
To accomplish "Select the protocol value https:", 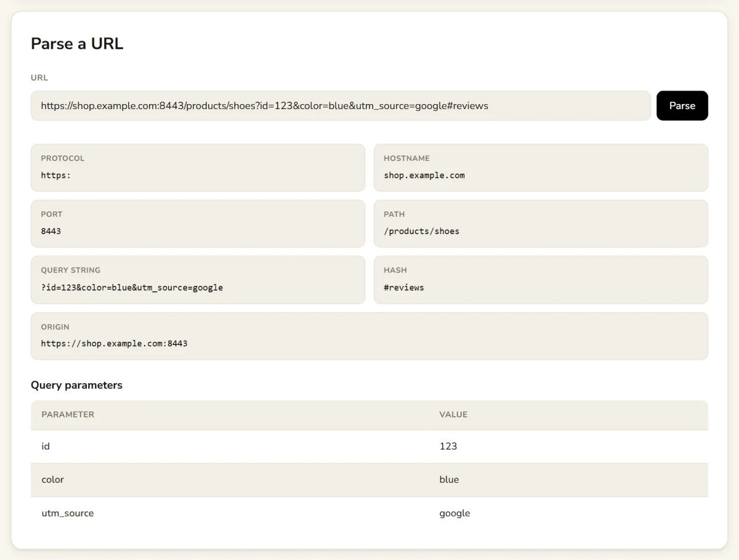I will (56, 175).
